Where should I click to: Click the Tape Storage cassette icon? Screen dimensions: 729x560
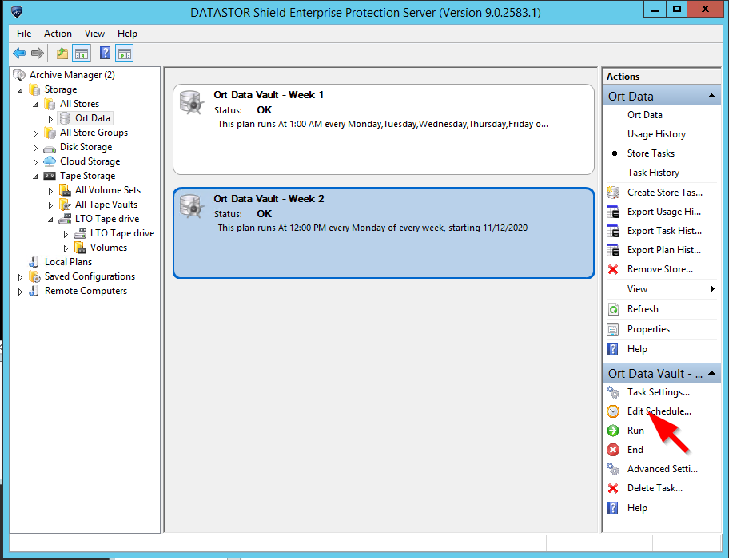pos(50,176)
